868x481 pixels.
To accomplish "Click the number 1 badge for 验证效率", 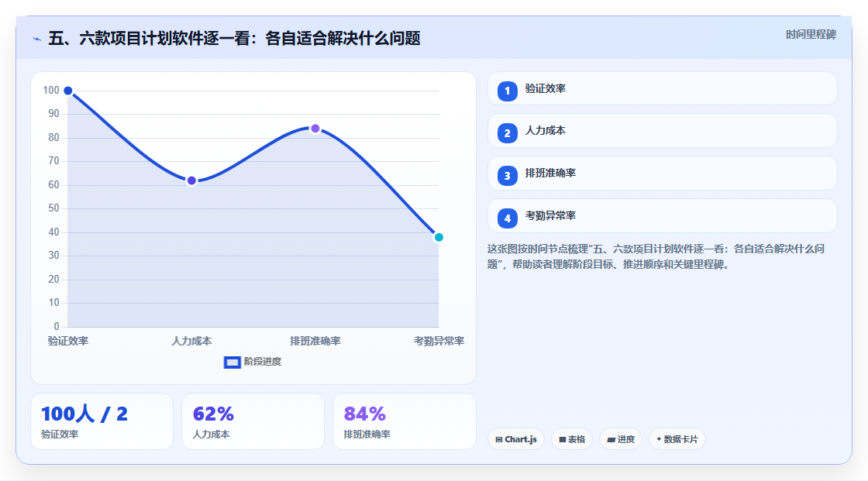I will [x=507, y=91].
